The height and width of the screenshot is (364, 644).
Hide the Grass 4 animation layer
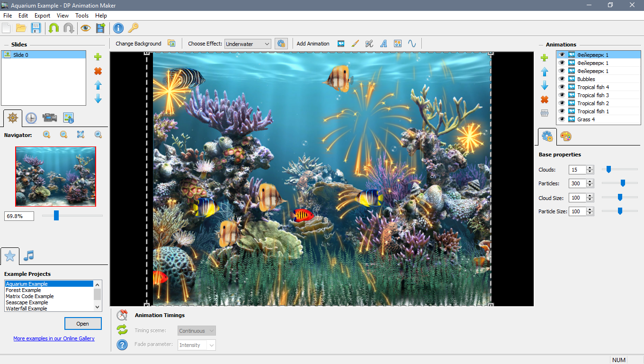click(562, 119)
